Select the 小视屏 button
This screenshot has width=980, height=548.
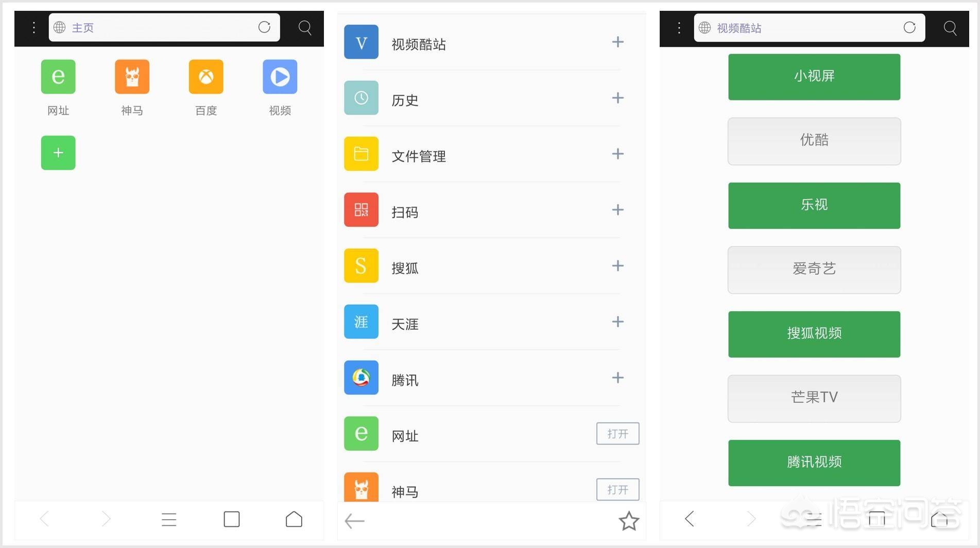coord(814,77)
